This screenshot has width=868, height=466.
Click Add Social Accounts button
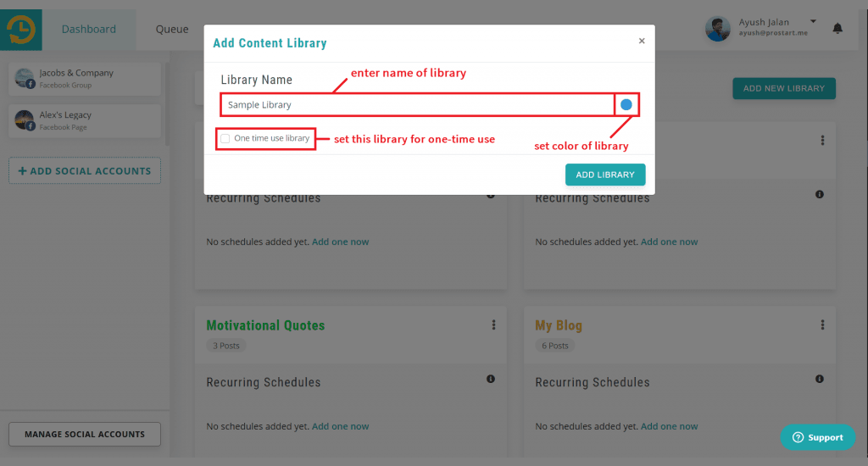coord(85,170)
